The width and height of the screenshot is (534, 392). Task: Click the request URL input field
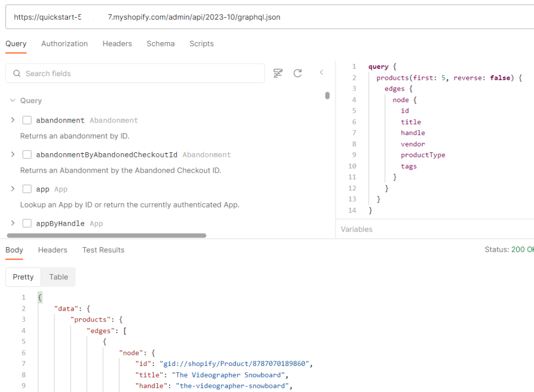pyautogui.click(x=261, y=17)
